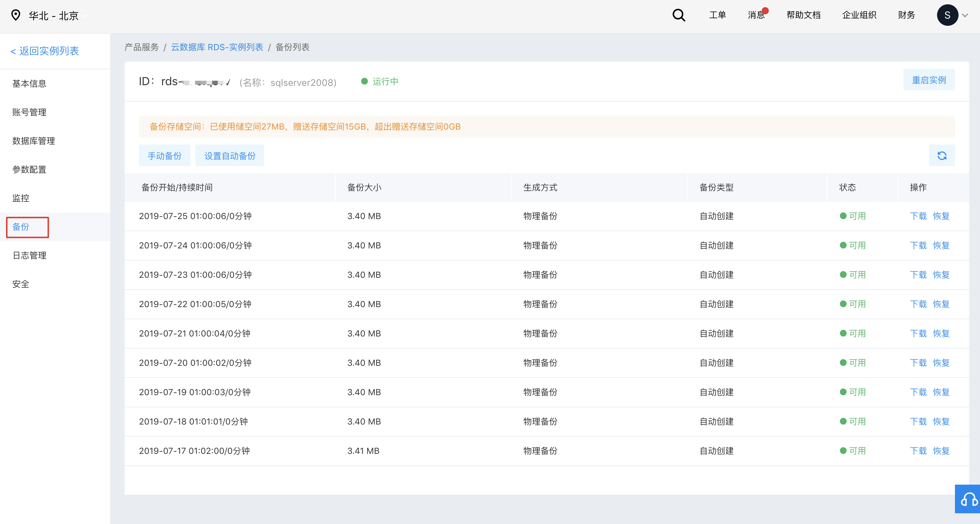Viewport: 980px width, 524px height.
Task: Download the 2019-07-22 backup
Action: [x=918, y=304]
